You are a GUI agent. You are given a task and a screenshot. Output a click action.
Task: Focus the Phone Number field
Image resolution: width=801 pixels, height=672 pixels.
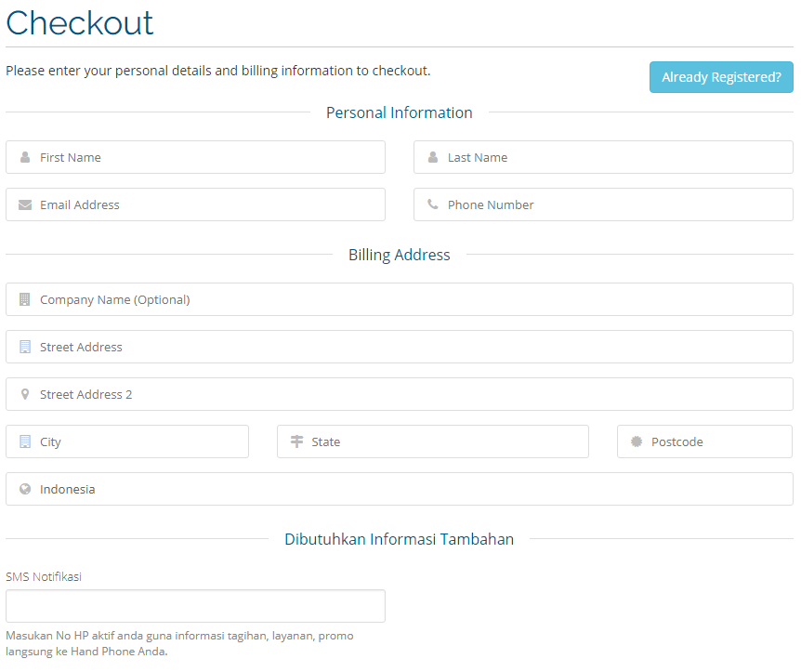[613, 205]
